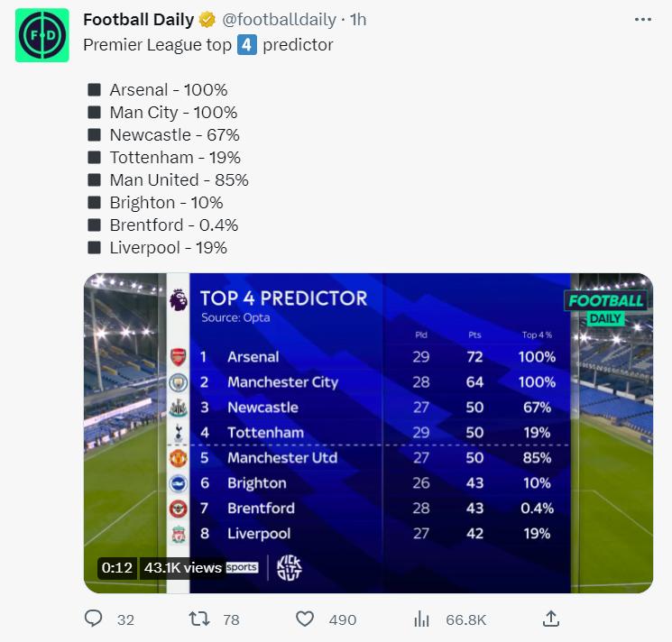Play the Top 4 Predictor video
Image resolution: width=672 pixels, height=642 pixels.
[x=369, y=433]
